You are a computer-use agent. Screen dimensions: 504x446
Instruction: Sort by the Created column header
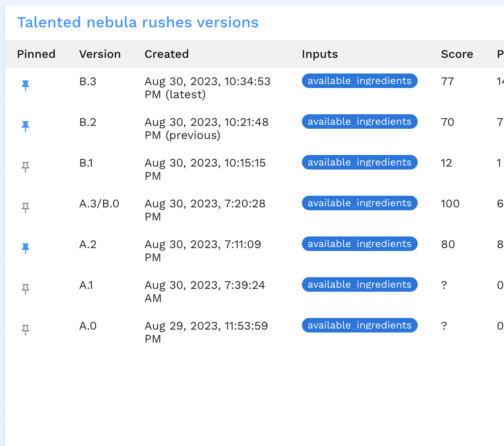coord(166,54)
